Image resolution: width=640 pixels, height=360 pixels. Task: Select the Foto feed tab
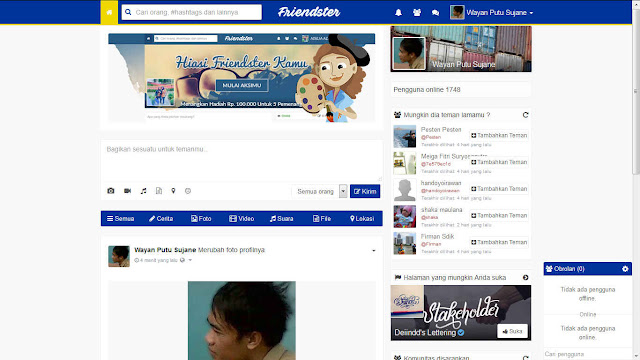[x=201, y=219]
